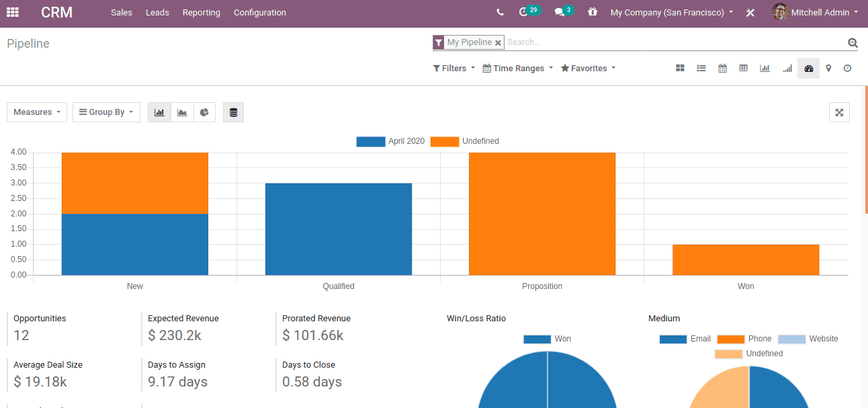Switch to Kanban view
This screenshot has width=868, height=408.
[680, 68]
